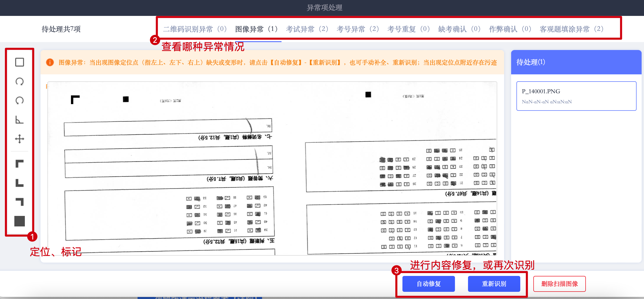The image size is (644, 299).
Task: Choose the top-left corner anchor marker
Action: 19,164
